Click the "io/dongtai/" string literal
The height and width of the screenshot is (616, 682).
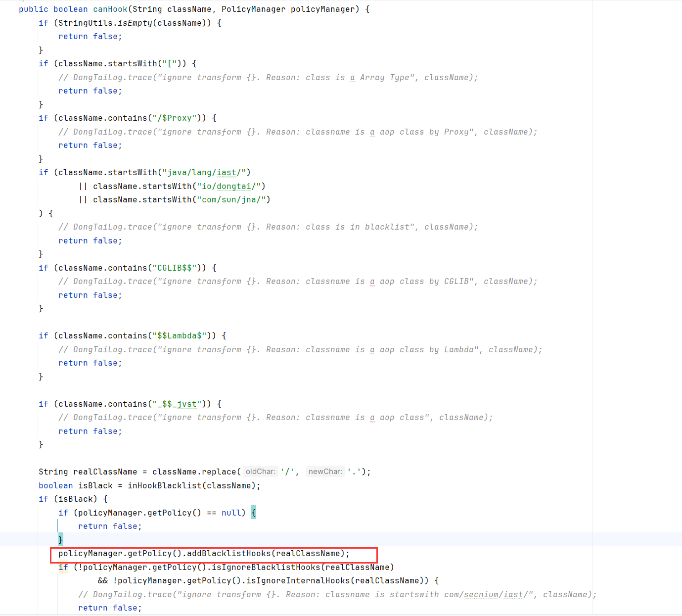[x=228, y=187]
